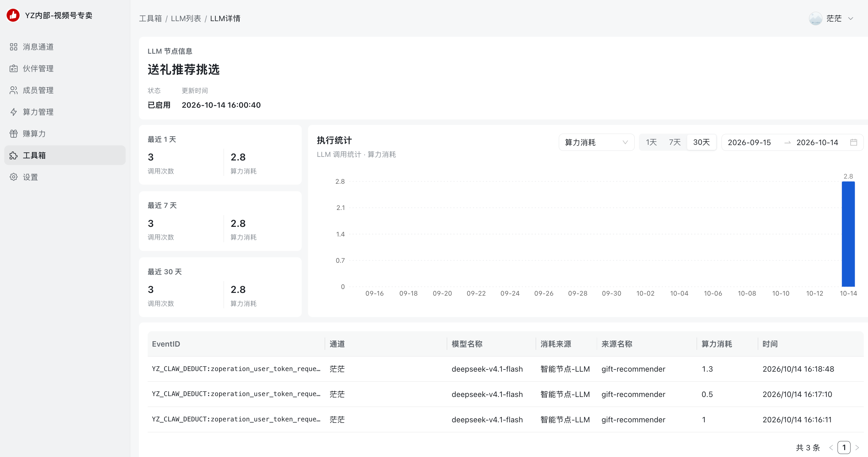Go to next page arrow in pagination

click(857, 448)
